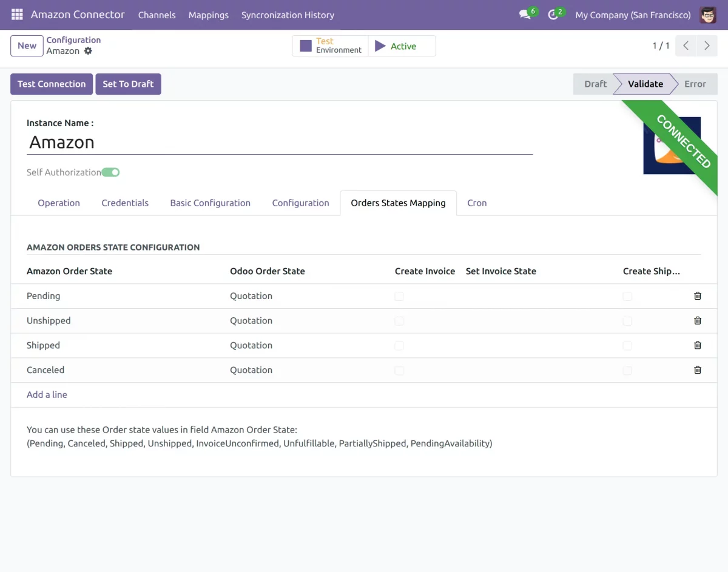Open the Mappings menu

pyautogui.click(x=209, y=15)
